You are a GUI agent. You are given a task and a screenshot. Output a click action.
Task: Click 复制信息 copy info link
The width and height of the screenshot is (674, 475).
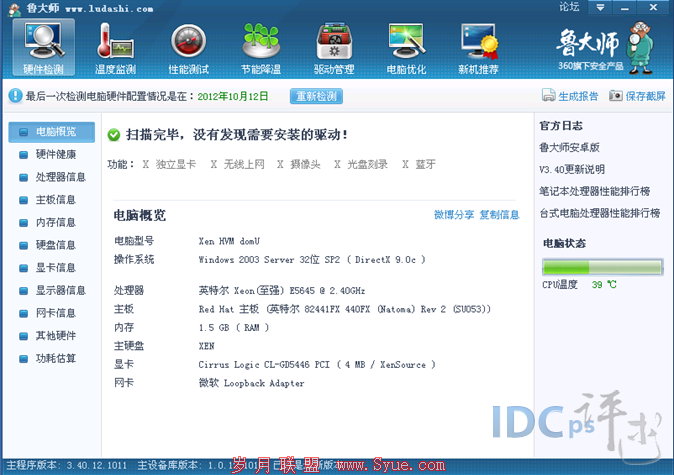pos(499,215)
